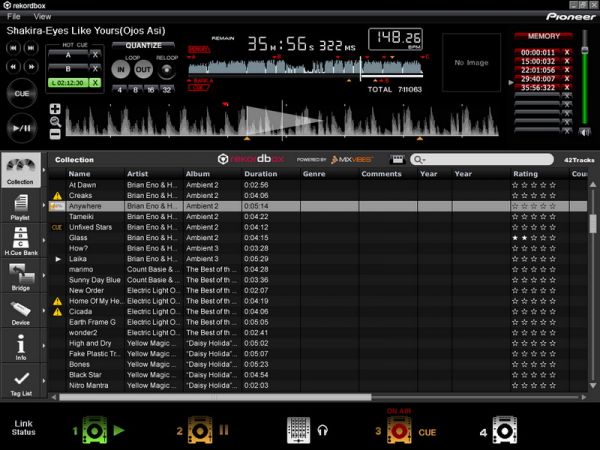Screen dimensions: 600x450
Task: Delete hot cue A with X
Action: point(95,55)
